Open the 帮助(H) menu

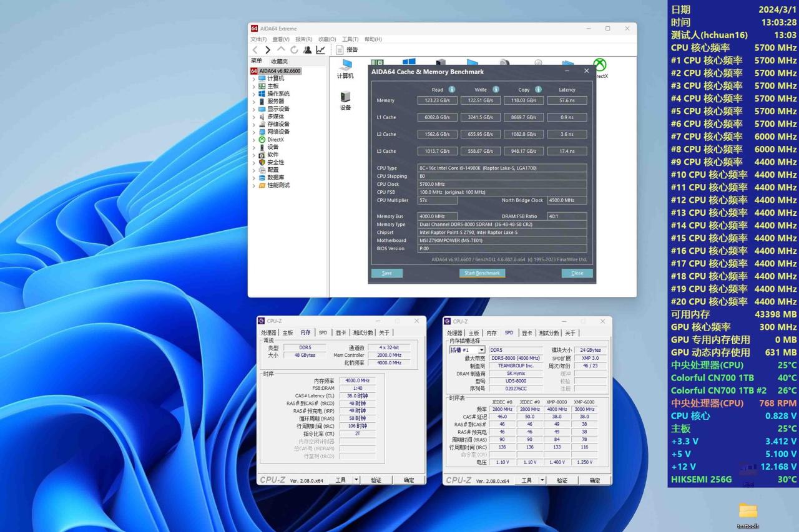373,39
